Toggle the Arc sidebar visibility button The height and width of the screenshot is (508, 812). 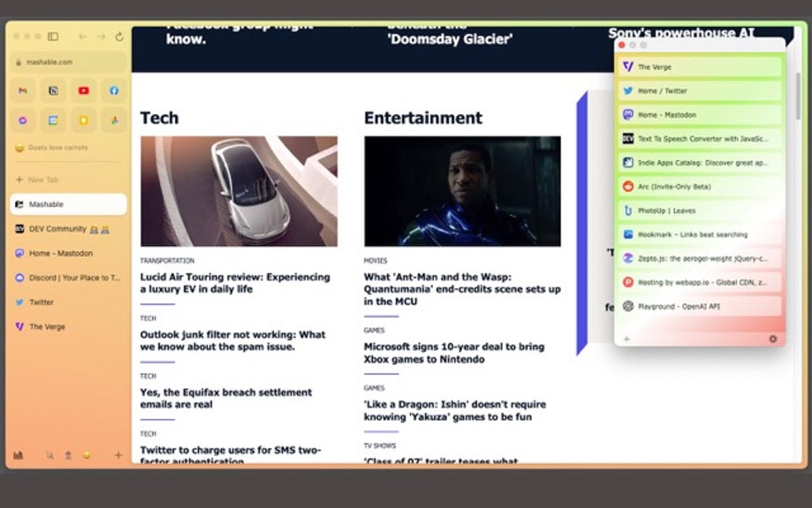[53, 37]
